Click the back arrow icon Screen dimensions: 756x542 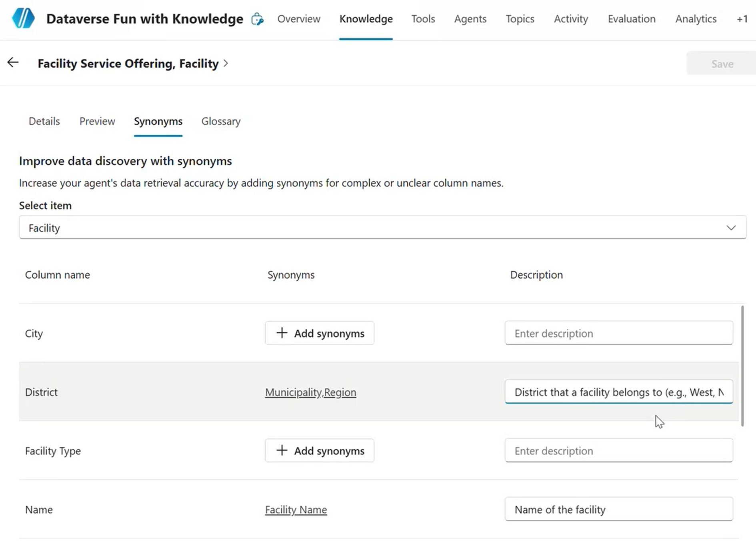(x=13, y=63)
